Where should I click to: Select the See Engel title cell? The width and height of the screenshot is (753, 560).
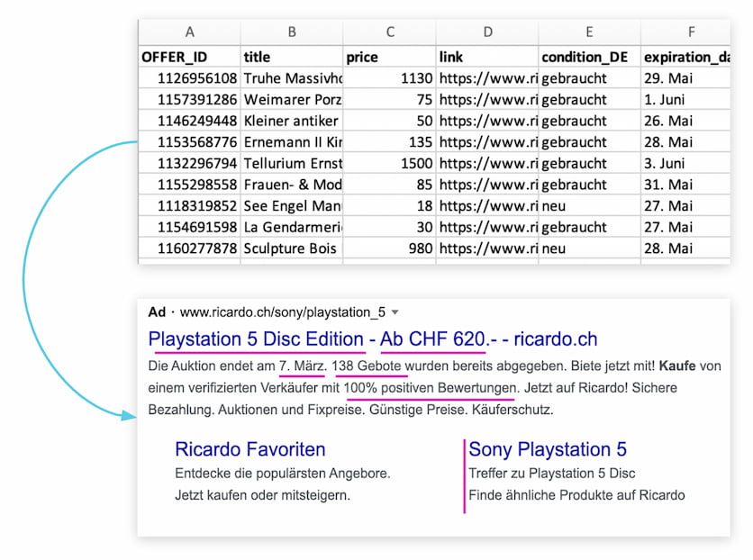(292, 205)
